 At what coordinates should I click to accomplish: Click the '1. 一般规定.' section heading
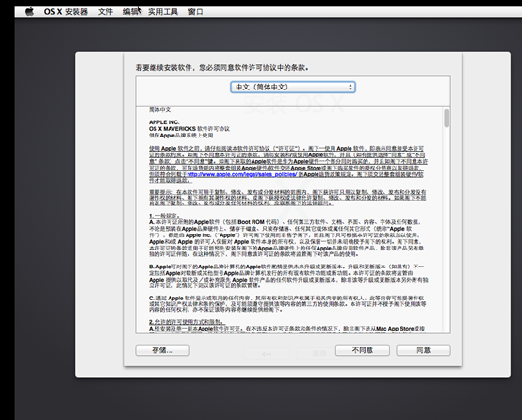click(x=166, y=216)
